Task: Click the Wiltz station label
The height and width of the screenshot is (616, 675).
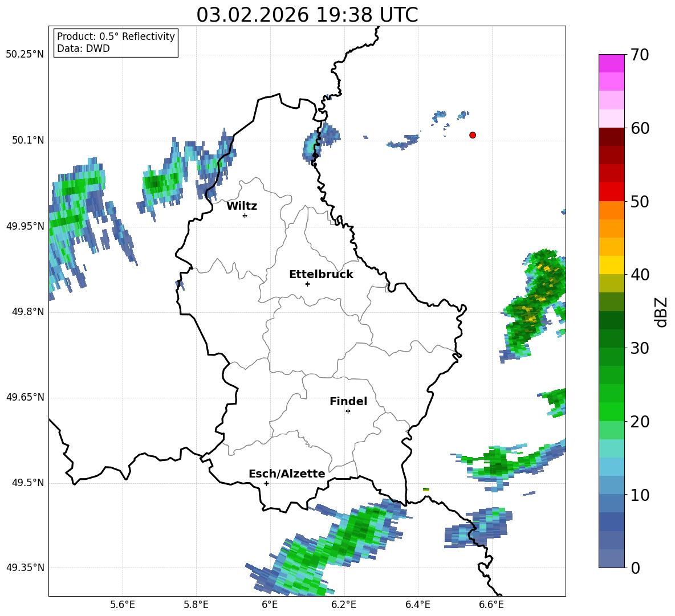Action: [242, 206]
